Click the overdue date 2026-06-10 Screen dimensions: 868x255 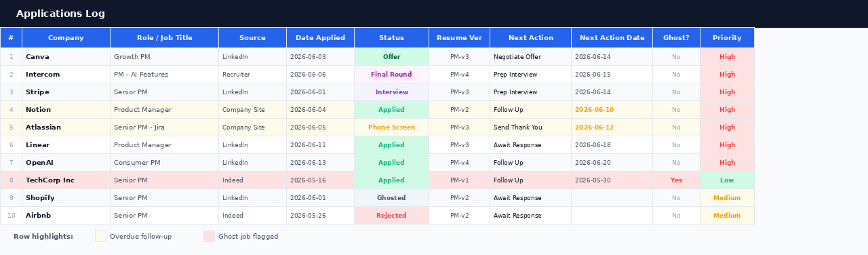pos(612,110)
